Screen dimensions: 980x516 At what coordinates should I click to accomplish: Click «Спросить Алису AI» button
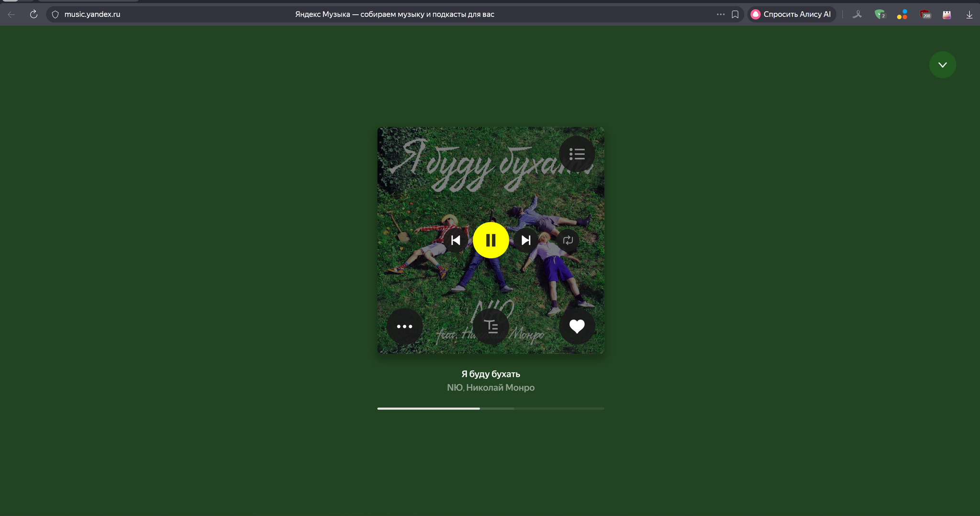[791, 14]
